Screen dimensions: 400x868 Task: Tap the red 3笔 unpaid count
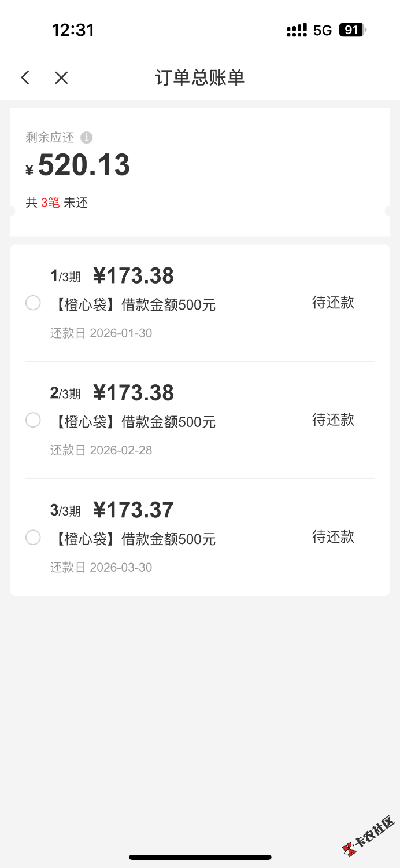coord(50,203)
